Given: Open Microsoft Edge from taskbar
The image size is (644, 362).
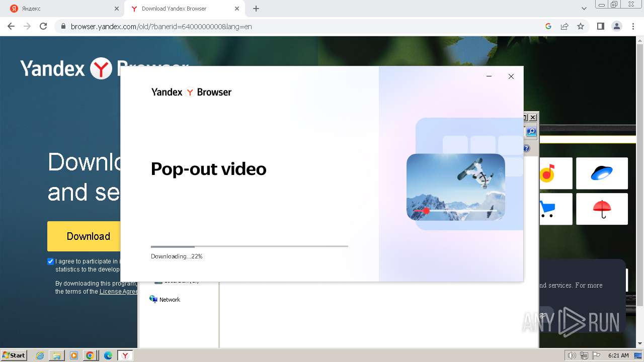Looking at the screenshot, I should click(x=108, y=355).
